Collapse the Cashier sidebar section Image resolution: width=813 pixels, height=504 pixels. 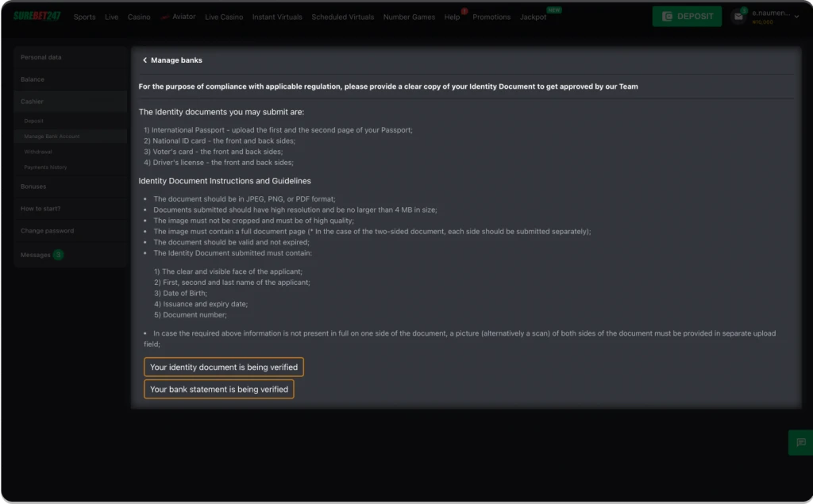coord(33,102)
